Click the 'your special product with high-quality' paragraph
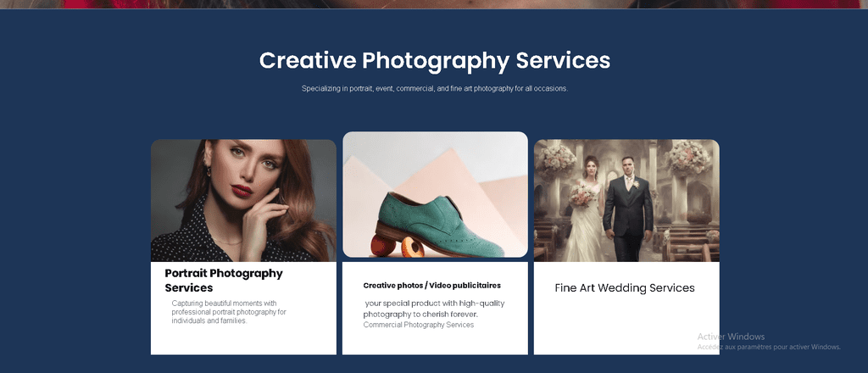The height and width of the screenshot is (373, 868). click(x=434, y=309)
